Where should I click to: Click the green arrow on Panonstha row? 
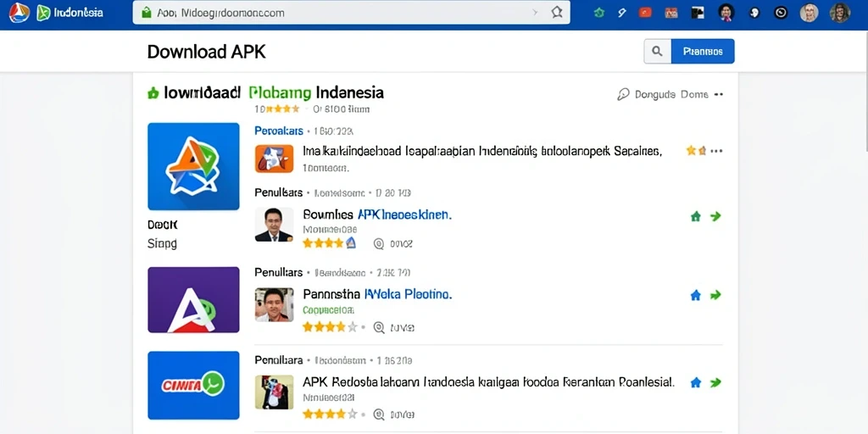715,296
